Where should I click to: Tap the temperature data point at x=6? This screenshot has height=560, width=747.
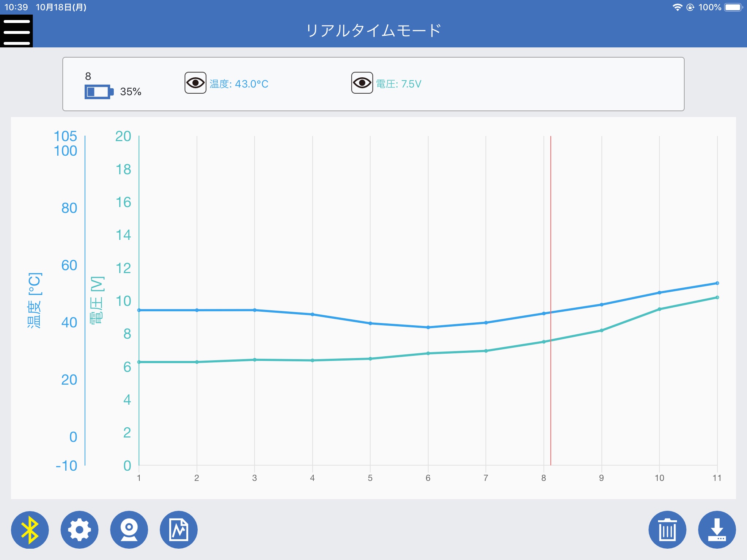tap(428, 327)
